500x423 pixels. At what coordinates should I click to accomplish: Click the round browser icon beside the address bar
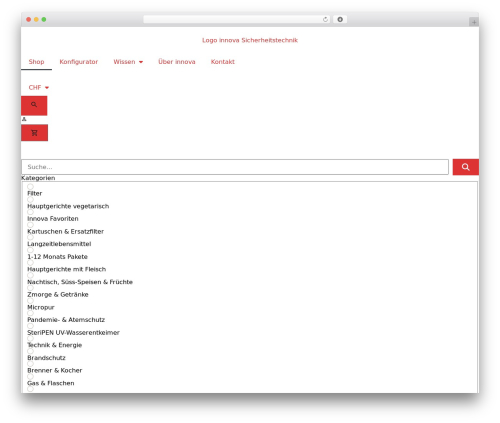[x=340, y=20]
